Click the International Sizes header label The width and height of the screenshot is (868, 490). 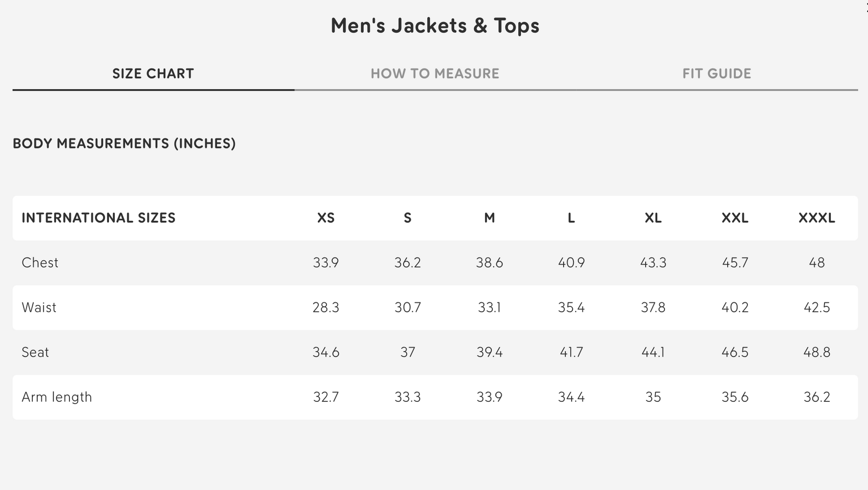click(98, 218)
